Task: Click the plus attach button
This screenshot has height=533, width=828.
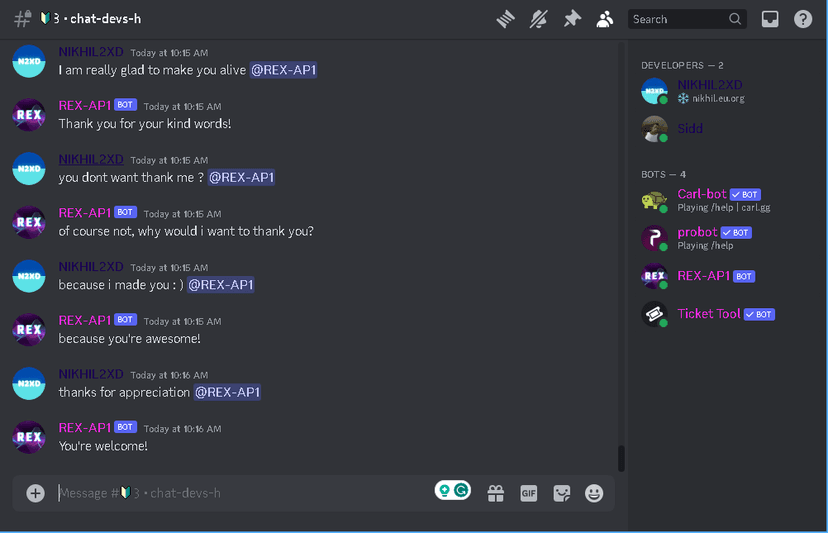Action: pyautogui.click(x=35, y=493)
